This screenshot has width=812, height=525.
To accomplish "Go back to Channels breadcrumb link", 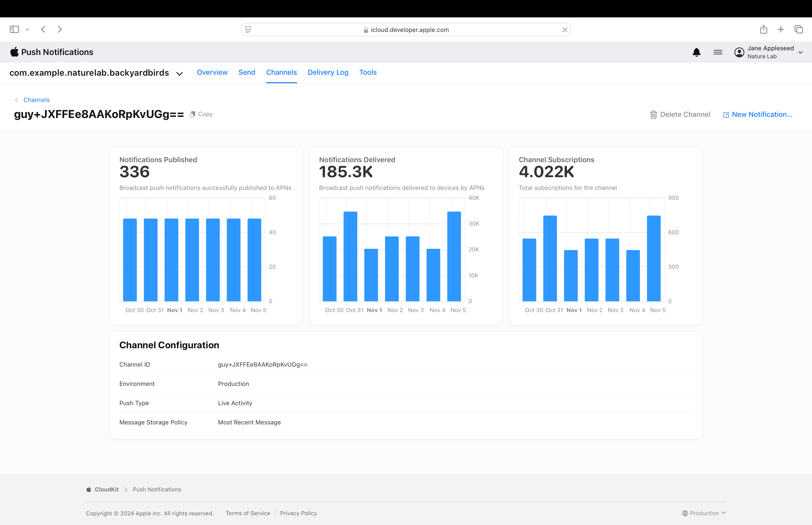I will (36, 100).
